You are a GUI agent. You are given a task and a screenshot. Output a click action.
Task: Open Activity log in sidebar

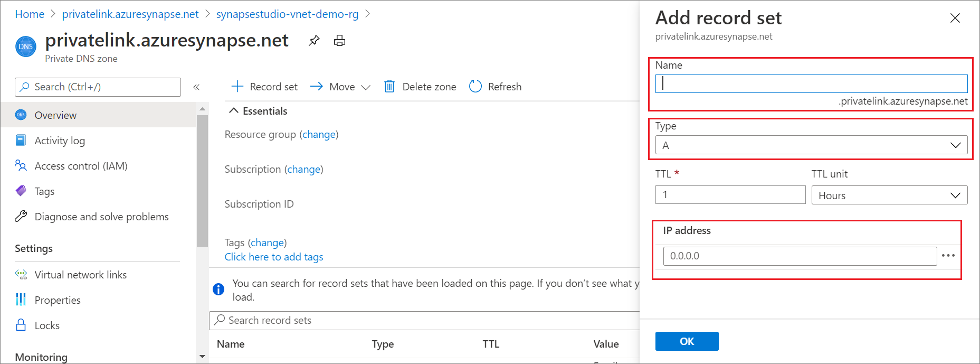pyautogui.click(x=60, y=141)
